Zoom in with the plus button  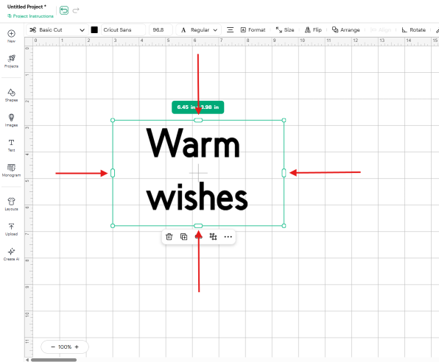click(x=77, y=347)
